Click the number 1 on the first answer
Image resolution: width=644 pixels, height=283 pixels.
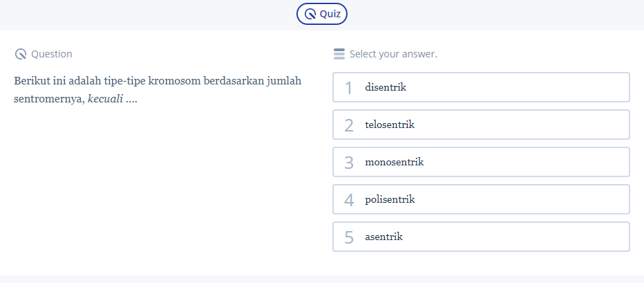pos(349,88)
